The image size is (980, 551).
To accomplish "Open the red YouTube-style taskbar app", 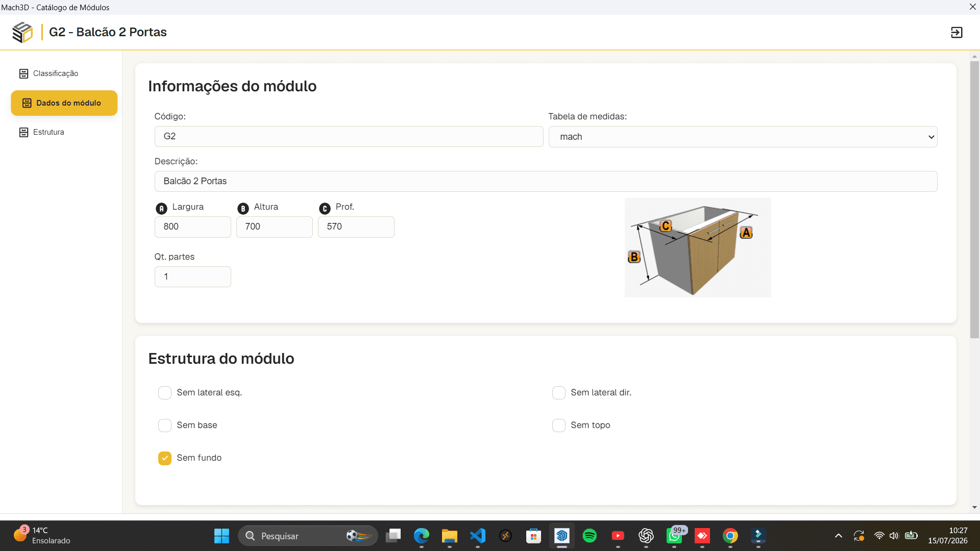I will coord(618,536).
